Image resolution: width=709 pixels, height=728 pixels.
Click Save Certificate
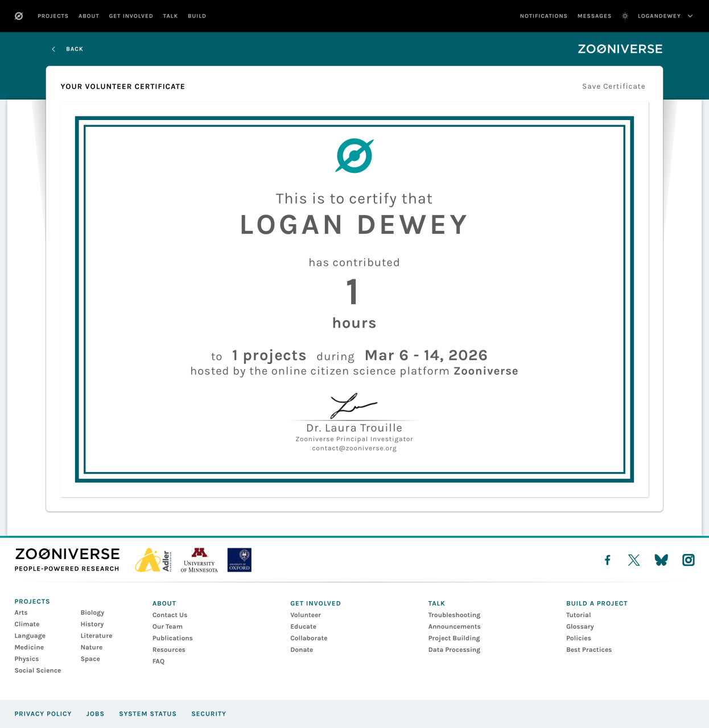613,86
